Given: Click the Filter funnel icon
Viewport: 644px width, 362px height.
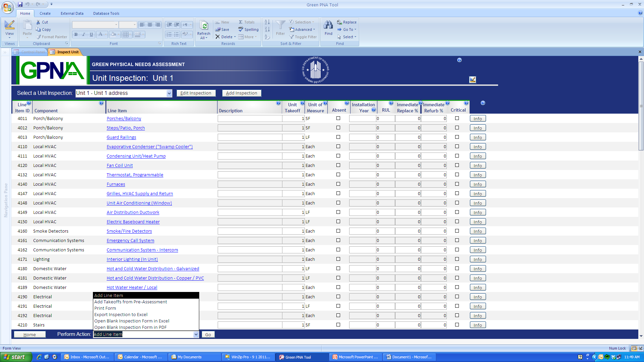Looking at the screenshot, I should pyautogui.click(x=280, y=25).
